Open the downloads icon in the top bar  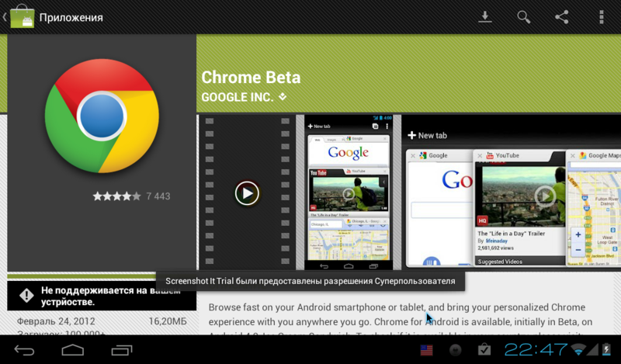(x=484, y=17)
